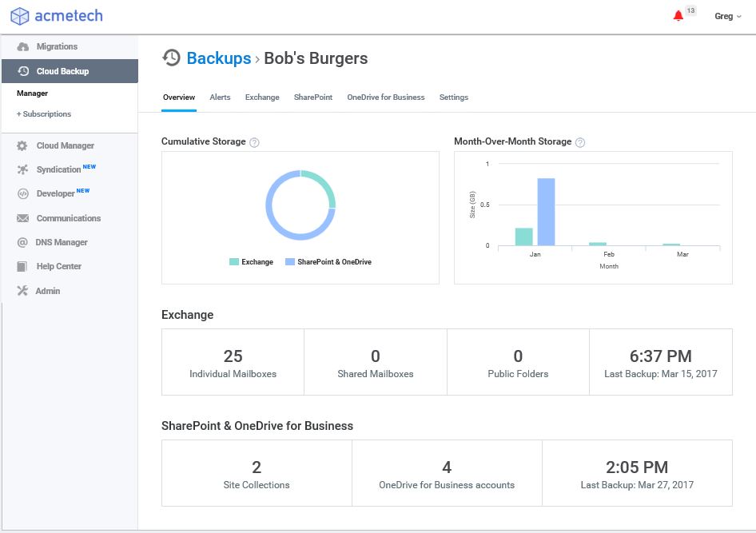Click the Backups history clock icon
This screenshot has height=533, width=756.
click(171, 58)
